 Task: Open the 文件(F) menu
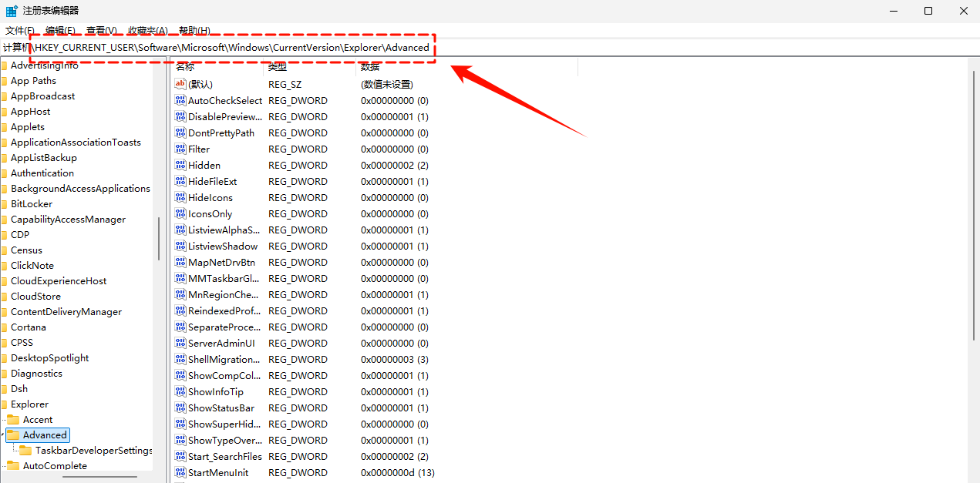click(20, 31)
